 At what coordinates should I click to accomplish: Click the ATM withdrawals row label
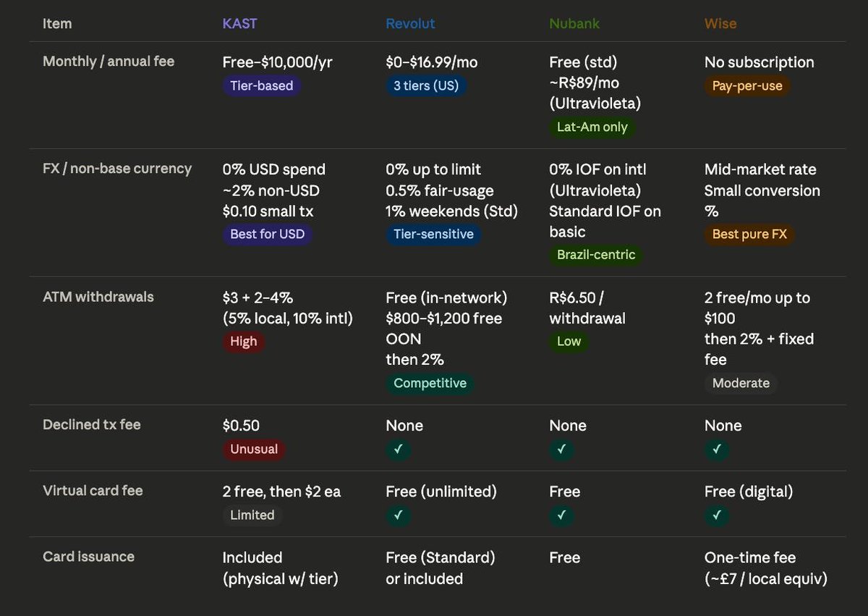click(x=98, y=297)
